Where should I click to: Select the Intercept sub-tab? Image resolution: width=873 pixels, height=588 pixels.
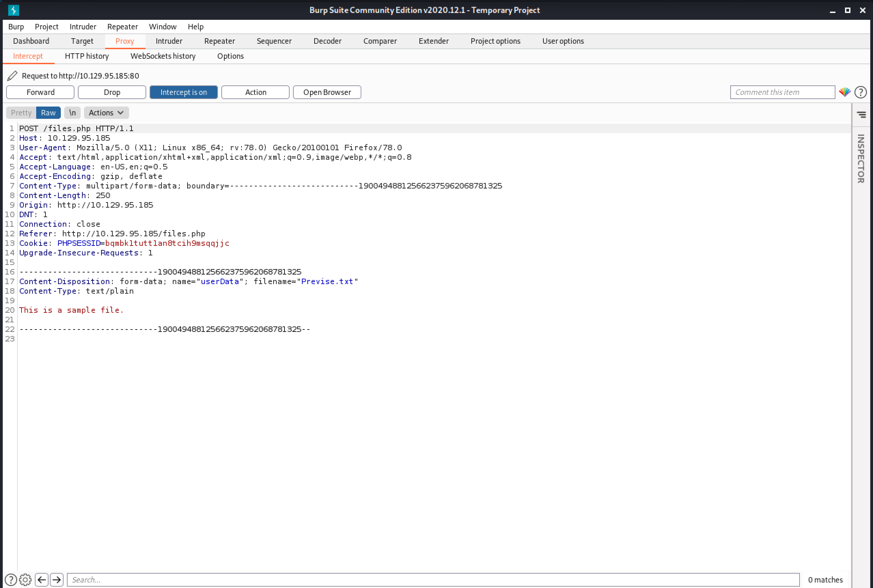point(28,56)
